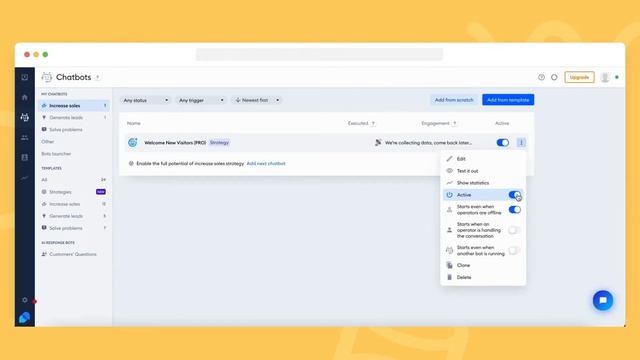The height and width of the screenshot is (360, 640).
Task: Select All templates in the side panel
Action: pyautogui.click(x=74, y=180)
